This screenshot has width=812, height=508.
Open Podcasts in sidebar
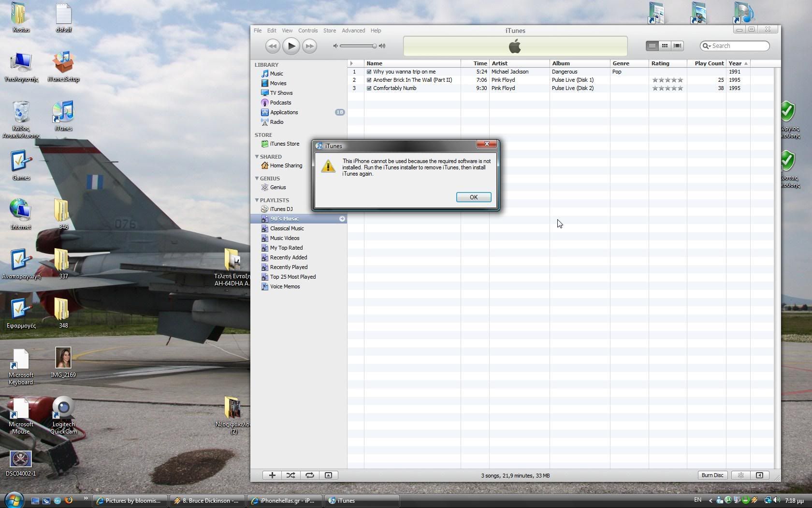coord(280,103)
